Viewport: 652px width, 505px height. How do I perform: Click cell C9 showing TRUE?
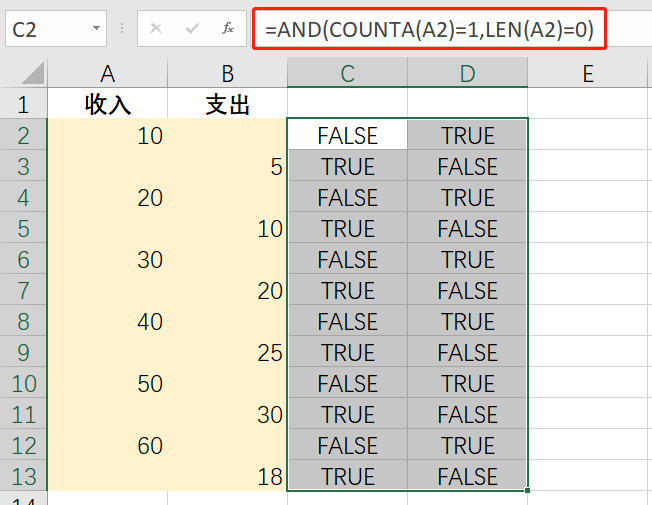tap(347, 352)
